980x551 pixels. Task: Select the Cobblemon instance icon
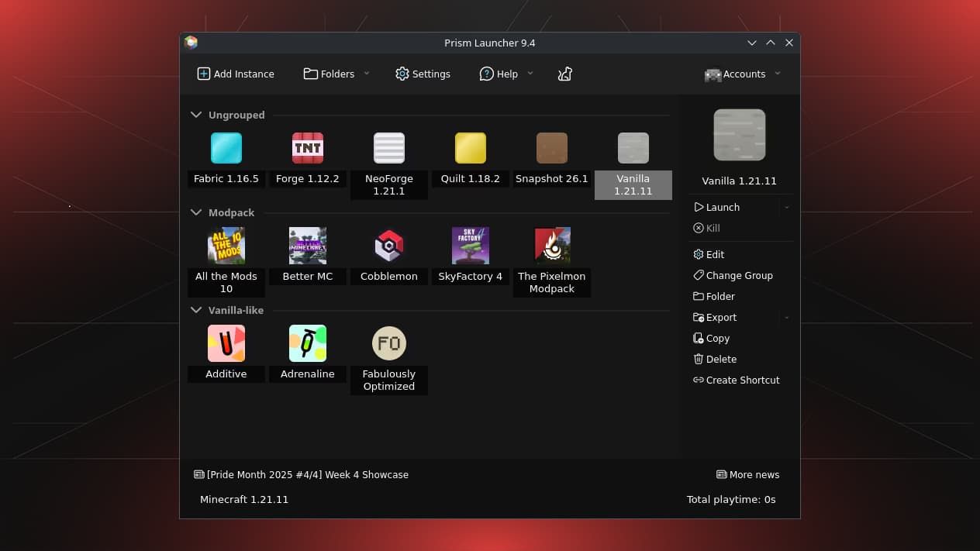coord(389,246)
